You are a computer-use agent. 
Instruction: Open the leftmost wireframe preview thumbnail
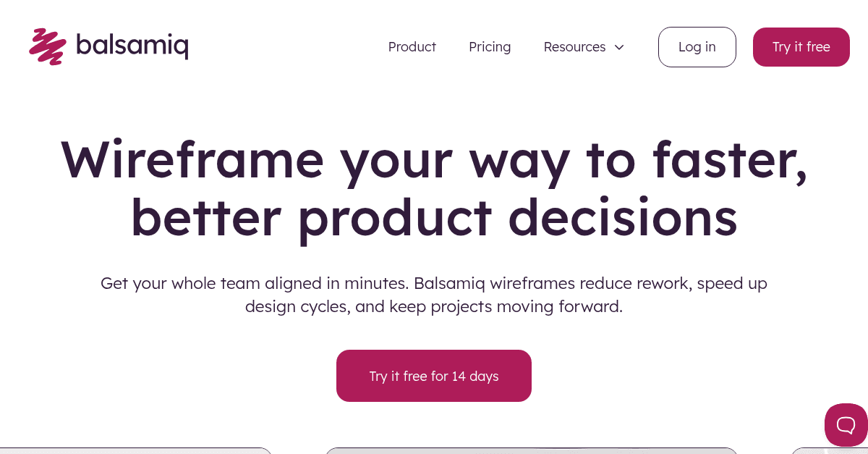[x=134, y=450]
